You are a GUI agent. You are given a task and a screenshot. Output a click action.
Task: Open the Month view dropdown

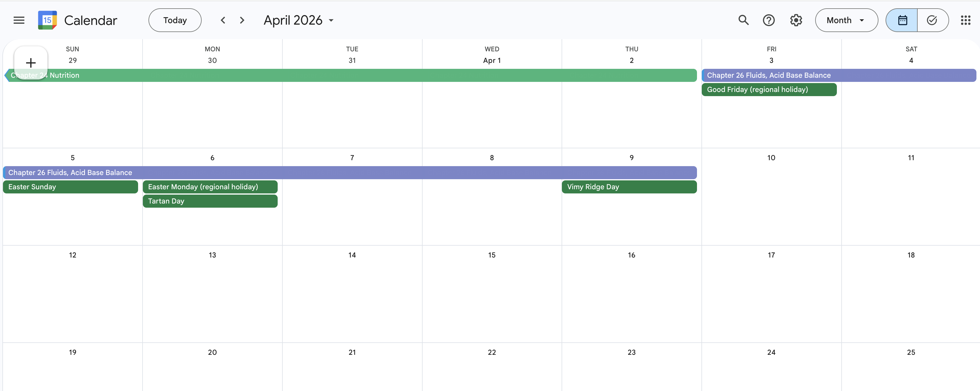[846, 20]
